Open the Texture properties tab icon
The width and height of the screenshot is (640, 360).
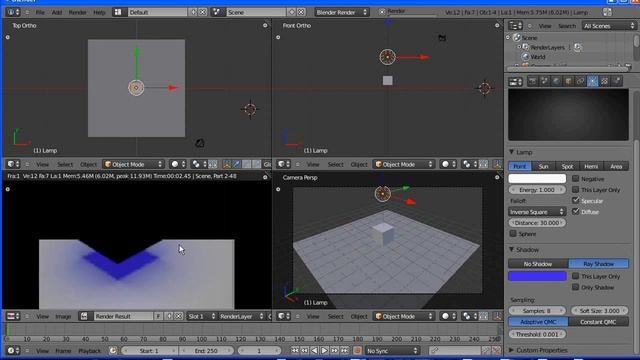click(x=604, y=81)
